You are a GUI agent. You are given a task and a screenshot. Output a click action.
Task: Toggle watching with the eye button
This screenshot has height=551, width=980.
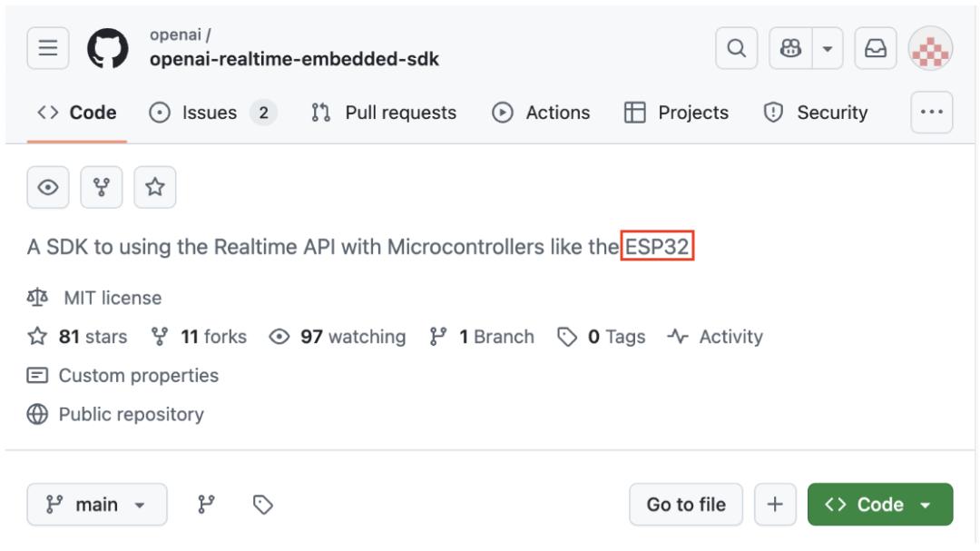click(x=49, y=188)
